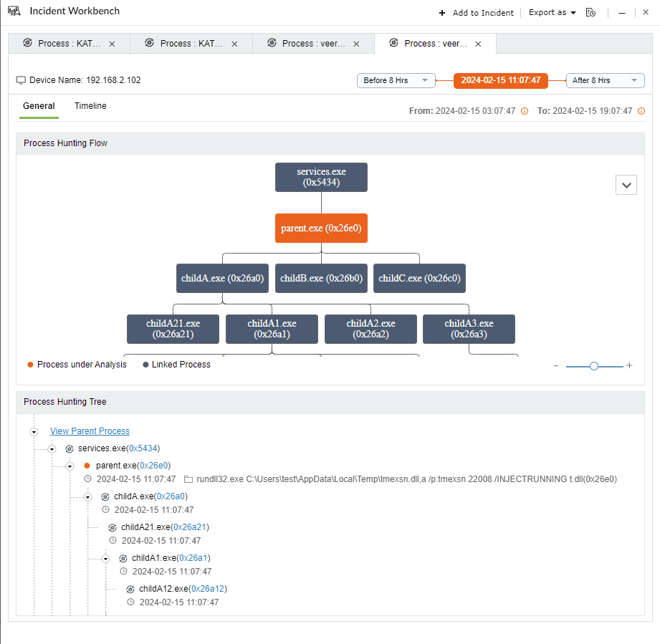This screenshot has width=660, height=644.
Task: Switch to the Timeline tab
Action: tap(90, 106)
